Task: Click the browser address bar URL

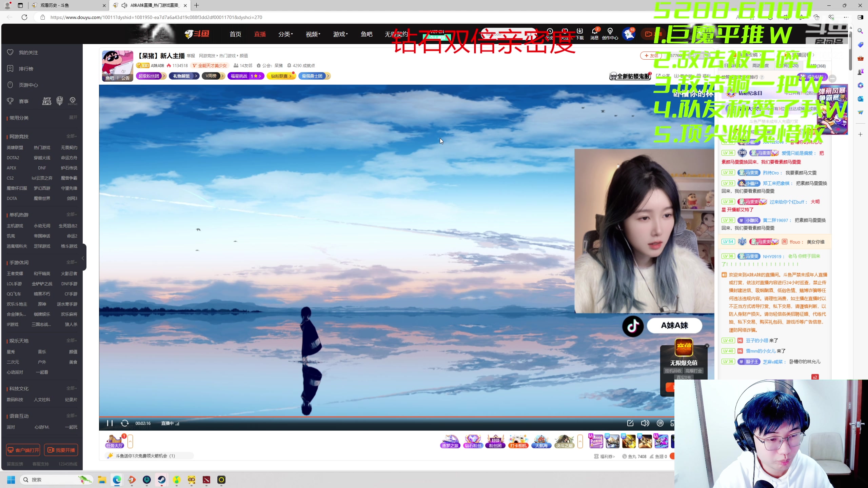Action: [156, 17]
